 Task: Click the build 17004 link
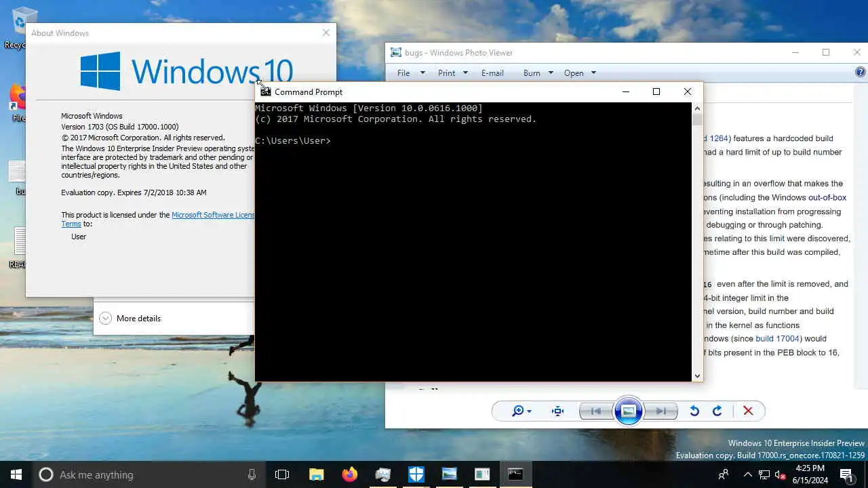(x=777, y=338)
